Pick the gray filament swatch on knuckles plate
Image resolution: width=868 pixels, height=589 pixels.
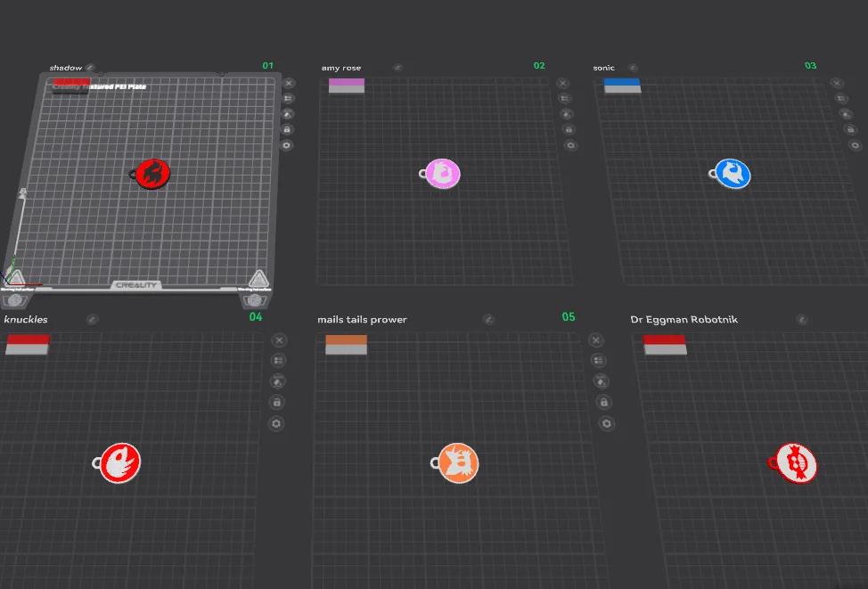tap(27, 348)
